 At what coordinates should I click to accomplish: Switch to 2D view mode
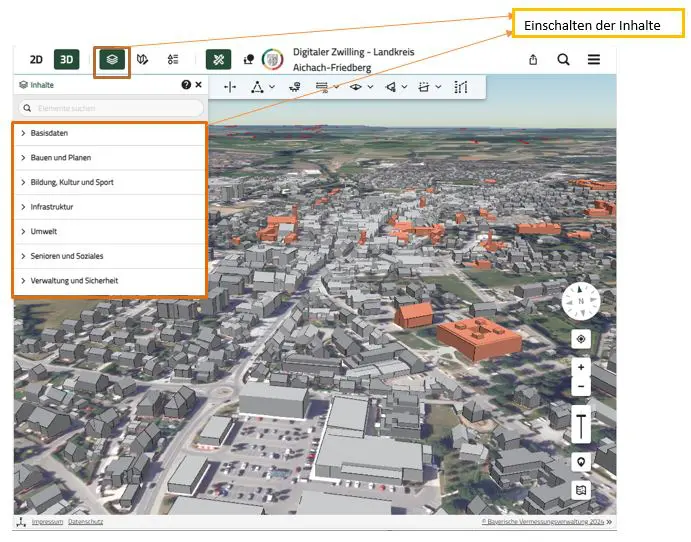pyautogui.click(x=36, y=60)
